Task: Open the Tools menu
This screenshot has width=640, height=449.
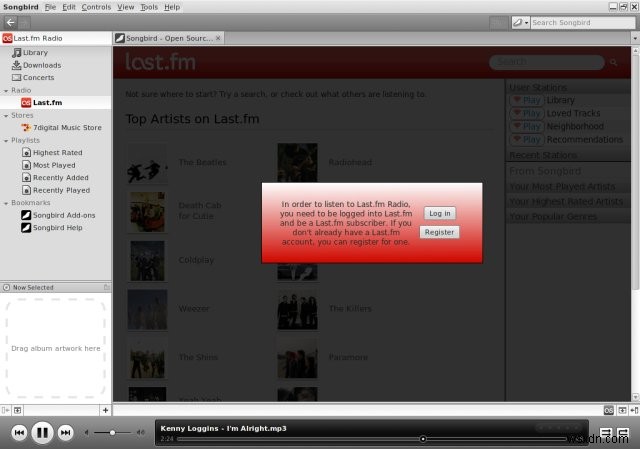Action: pos(149,7)
